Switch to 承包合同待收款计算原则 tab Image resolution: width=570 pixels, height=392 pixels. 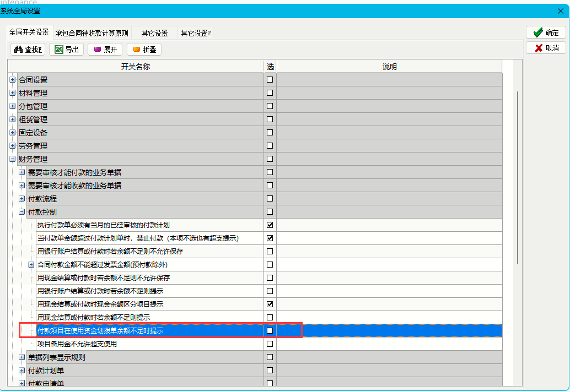92,33
